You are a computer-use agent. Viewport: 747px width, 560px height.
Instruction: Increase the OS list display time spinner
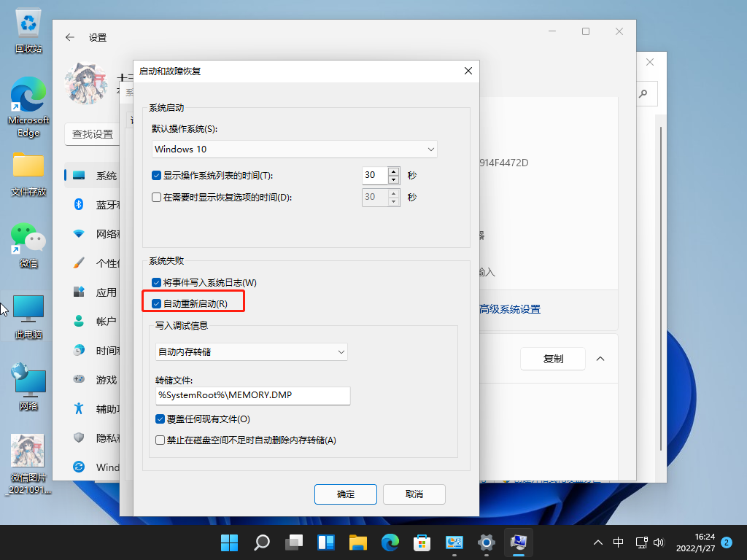coord(394,171)
